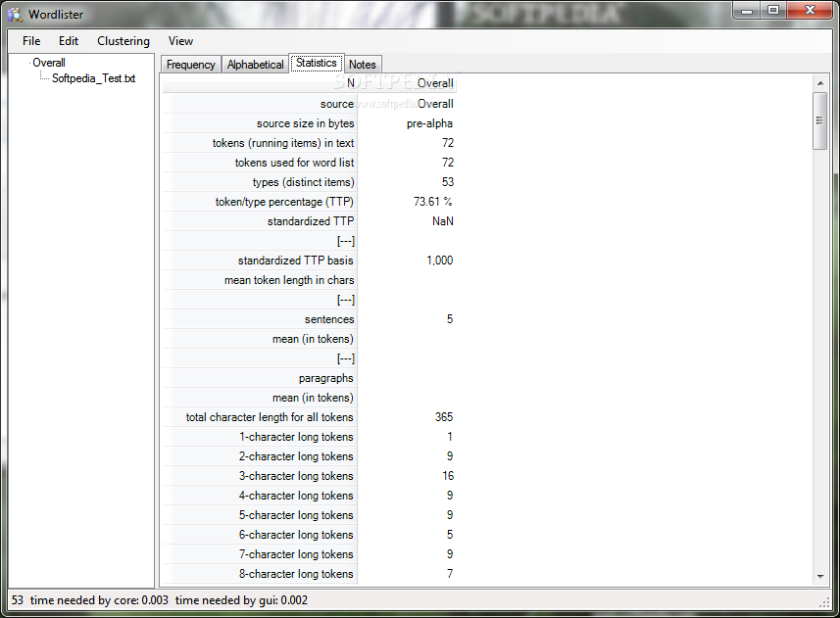Switch to the Notes tab
Viewport: 840px width, 618px height.
[362, 65]
